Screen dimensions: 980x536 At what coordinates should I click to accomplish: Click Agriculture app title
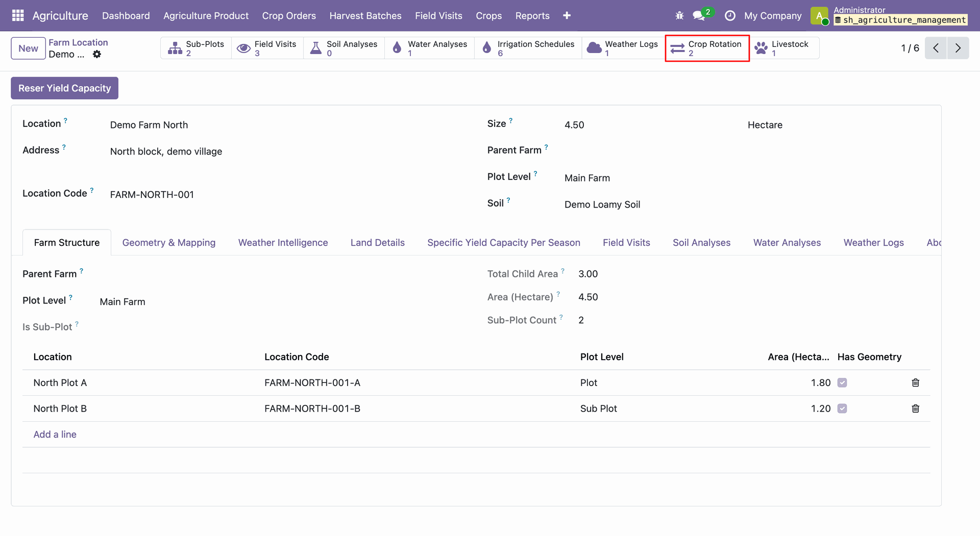60,16
